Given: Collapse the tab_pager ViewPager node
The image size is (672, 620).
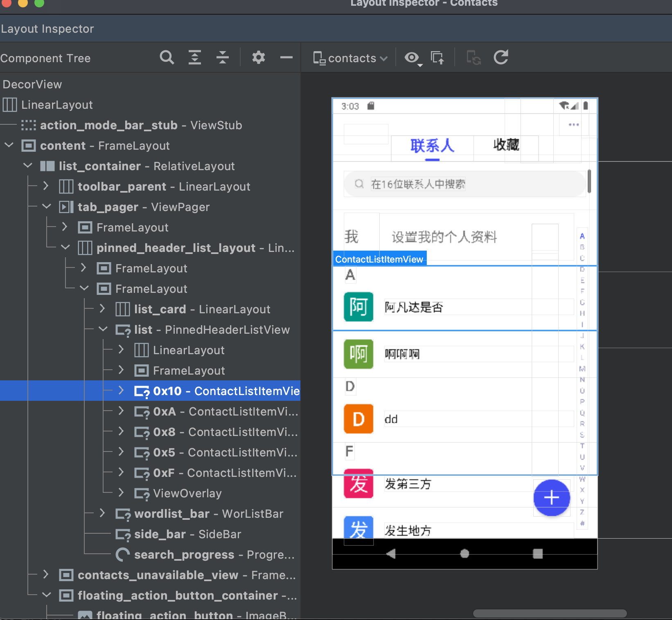Looking at the screenshot, I should [47, 207].
